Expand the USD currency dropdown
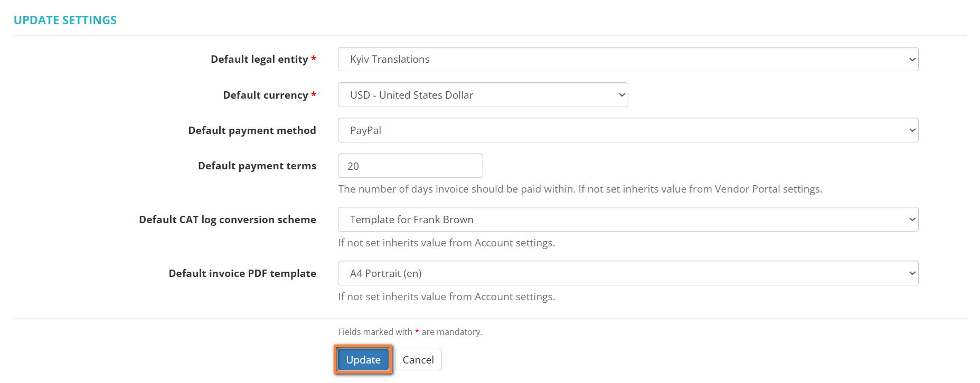Viewport: 980px width, 383px height. click(483, 95)
